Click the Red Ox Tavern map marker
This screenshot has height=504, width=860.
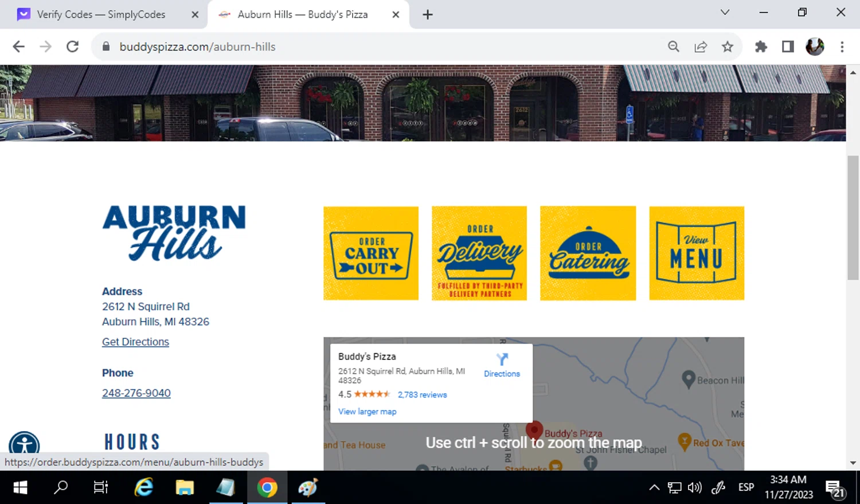(x=685, y=442)
